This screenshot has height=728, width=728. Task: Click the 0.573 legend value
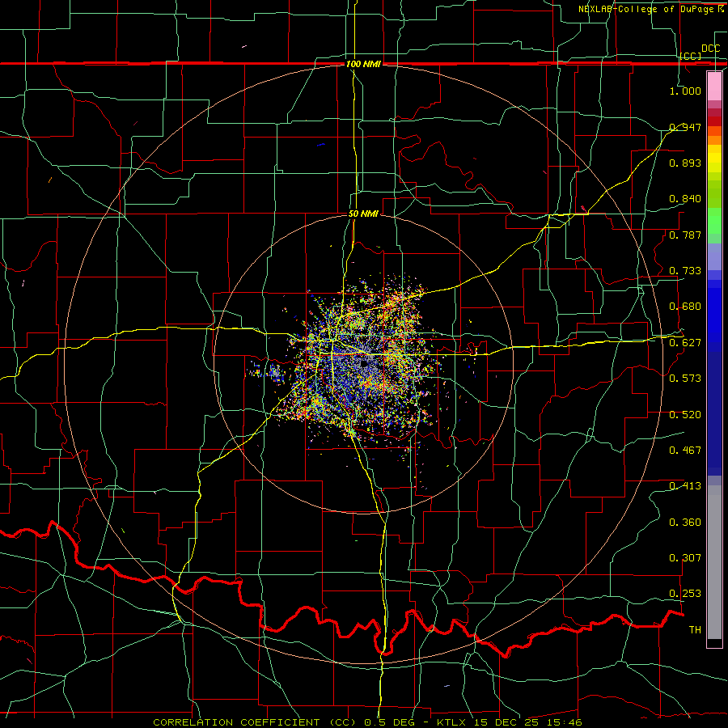[685, 379]
